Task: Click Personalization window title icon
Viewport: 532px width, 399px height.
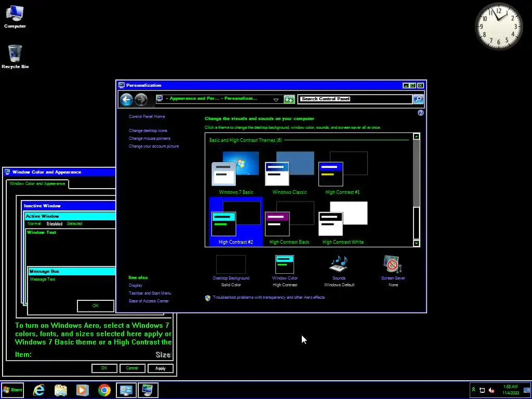Action: point(122,85)
